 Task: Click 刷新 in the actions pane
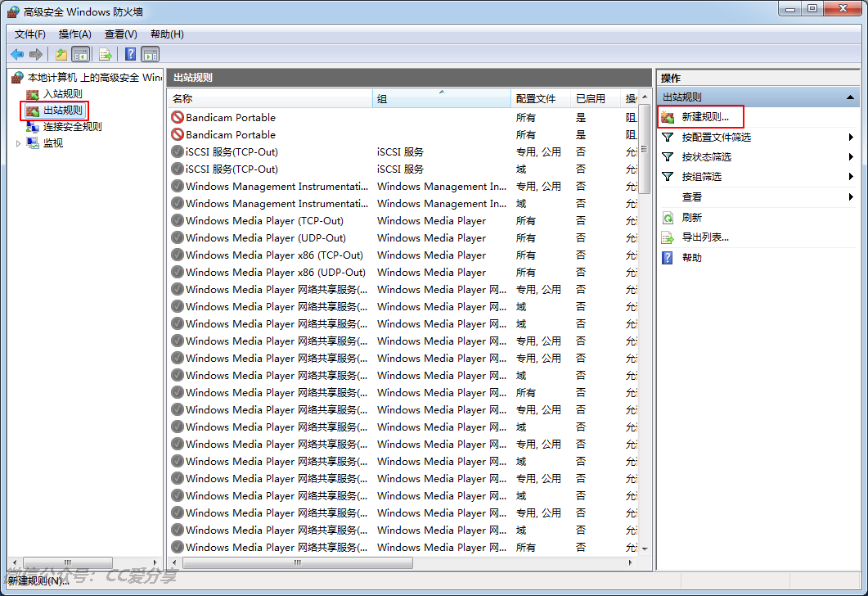692,218
